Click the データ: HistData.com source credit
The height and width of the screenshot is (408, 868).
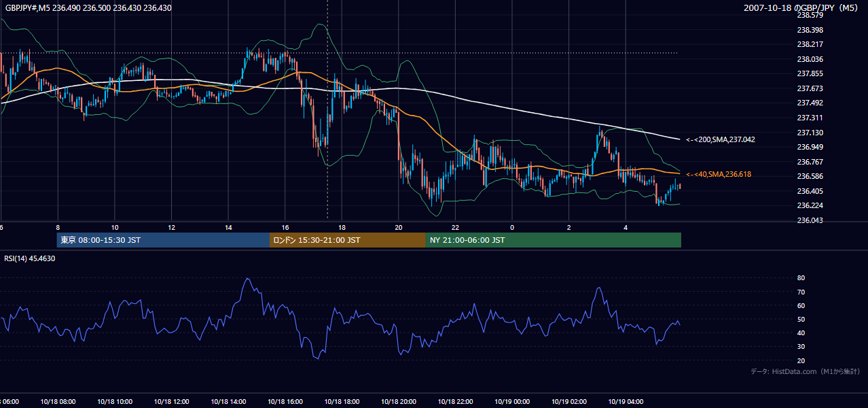(x=805, y=371)
